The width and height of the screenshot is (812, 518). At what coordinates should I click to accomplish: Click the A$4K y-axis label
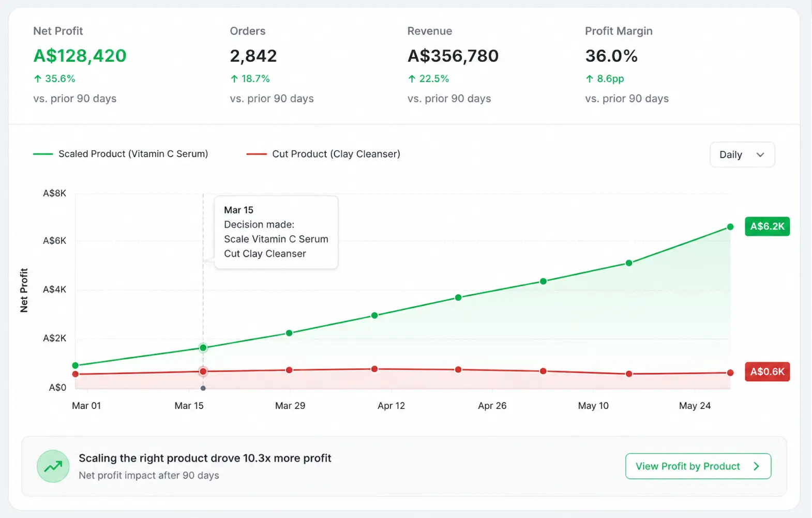click(54, 290)
